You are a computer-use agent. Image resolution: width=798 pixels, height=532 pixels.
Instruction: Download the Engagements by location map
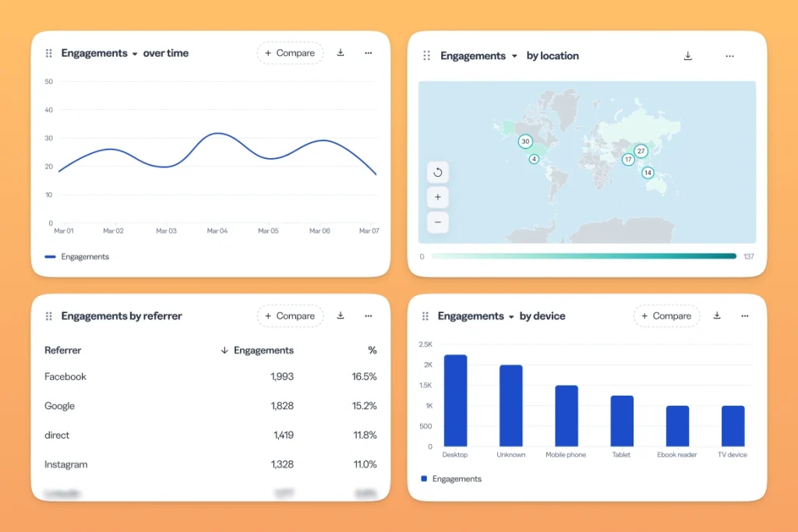(x=687, y=56)
